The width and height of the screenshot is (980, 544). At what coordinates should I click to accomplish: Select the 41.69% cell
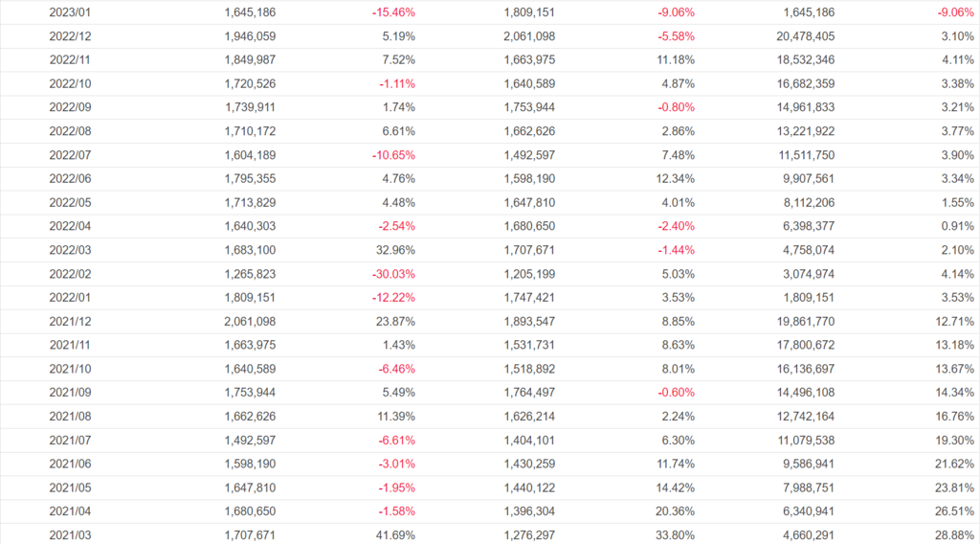(395, 535)
